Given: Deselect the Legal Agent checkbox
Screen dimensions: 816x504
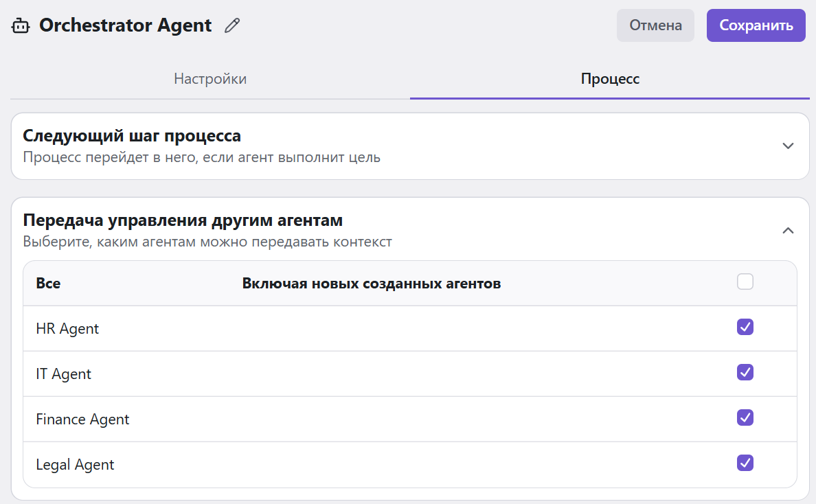Looking at the screenshot, I should pyautogui.click(x=745, y=463).
